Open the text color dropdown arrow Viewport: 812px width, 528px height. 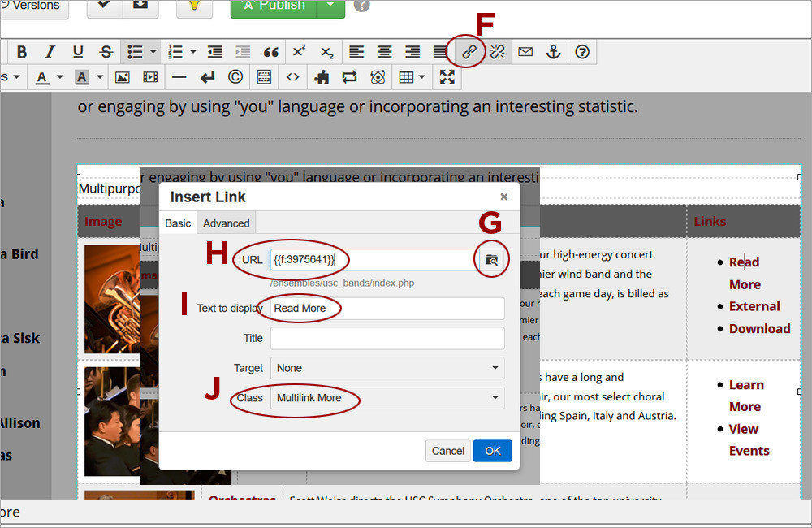[60, 77]
